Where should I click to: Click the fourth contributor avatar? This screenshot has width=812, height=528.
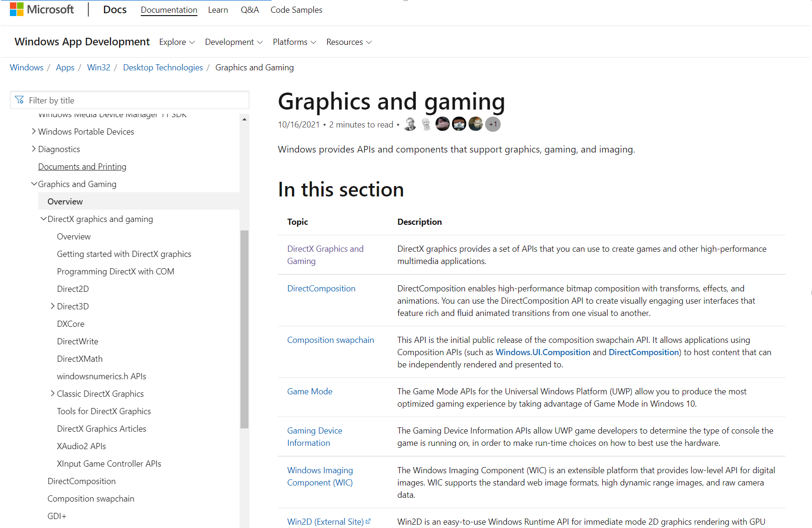tap(459, 124)
